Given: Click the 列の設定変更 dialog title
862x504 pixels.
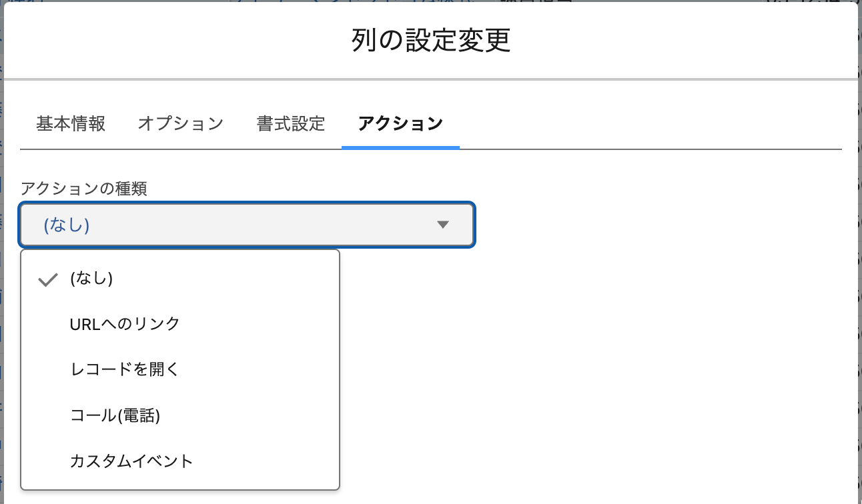Looking at the screenshot, I should point(431,41).
